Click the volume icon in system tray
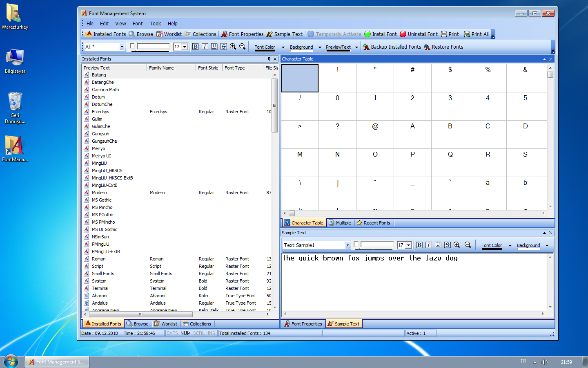 (544, 362)
